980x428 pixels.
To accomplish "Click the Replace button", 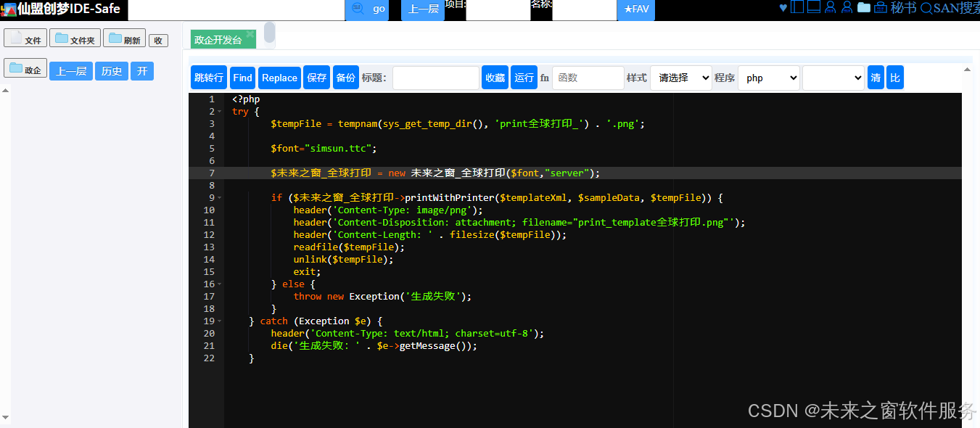I will coord(279,78).
